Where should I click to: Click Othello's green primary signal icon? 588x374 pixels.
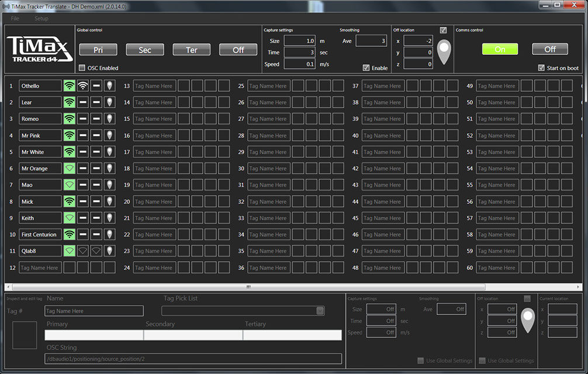pos(70,86)
